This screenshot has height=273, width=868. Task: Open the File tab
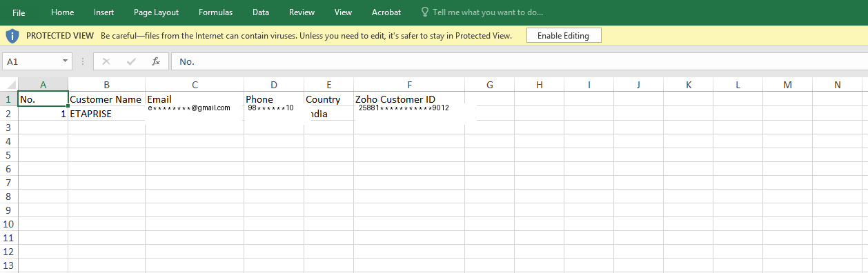coord(19,12)
